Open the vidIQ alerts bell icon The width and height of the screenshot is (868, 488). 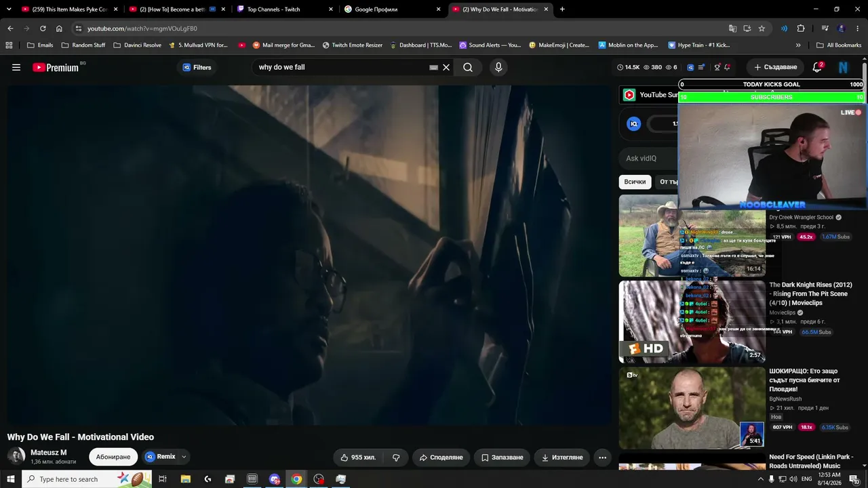pyautogui.click(x=727, y=67)
